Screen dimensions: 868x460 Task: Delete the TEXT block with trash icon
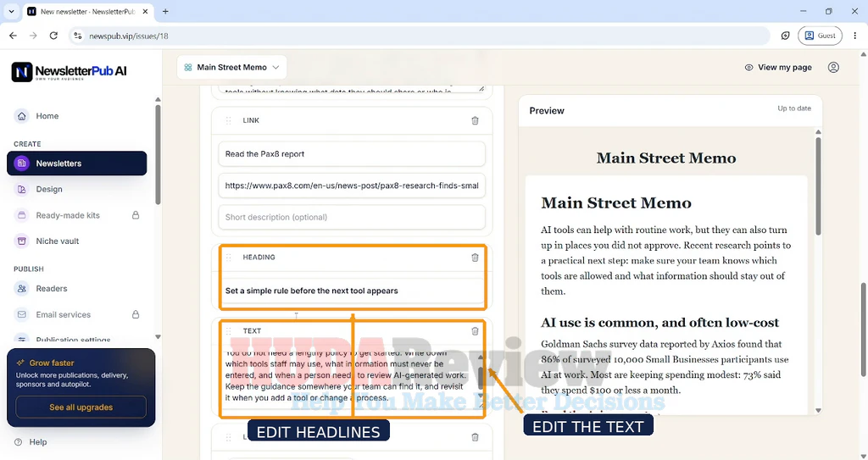(475, 331)
